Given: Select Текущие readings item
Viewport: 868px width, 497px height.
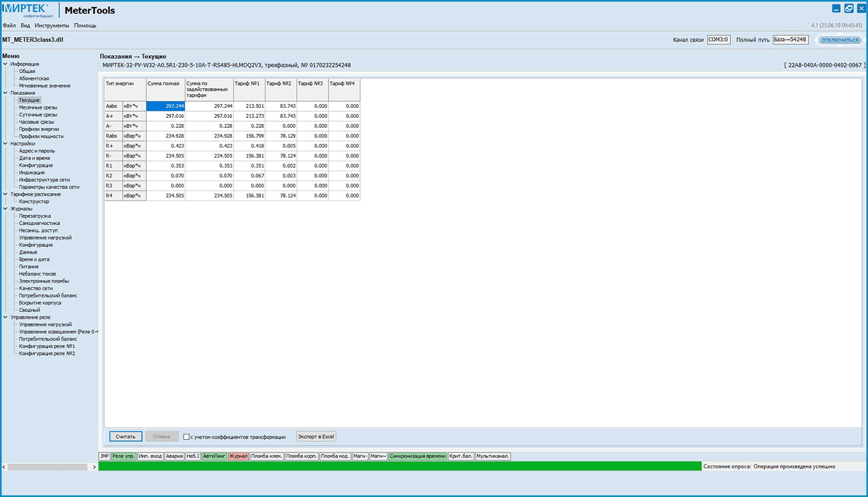Looking at the screenshot, I should [x=29, y=100].
